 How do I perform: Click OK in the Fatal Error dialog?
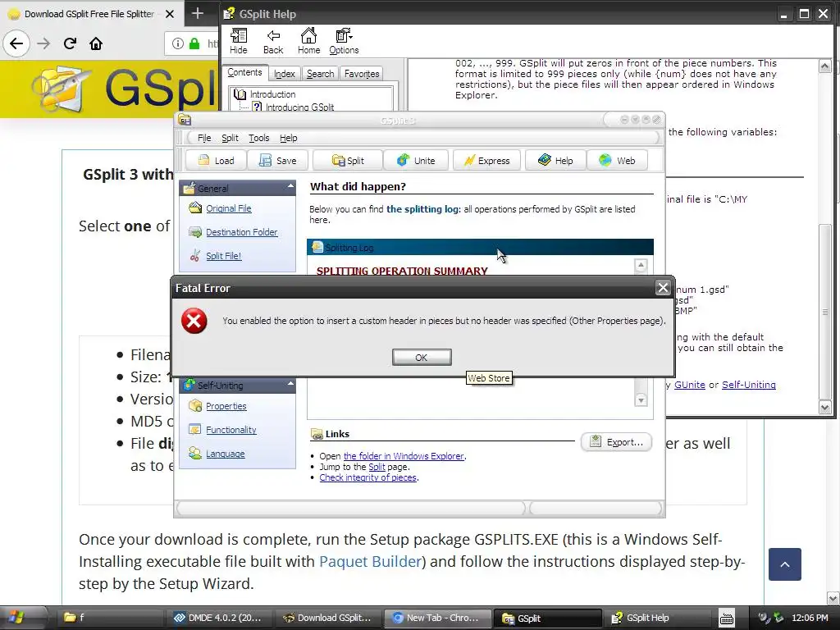(422, 358)
